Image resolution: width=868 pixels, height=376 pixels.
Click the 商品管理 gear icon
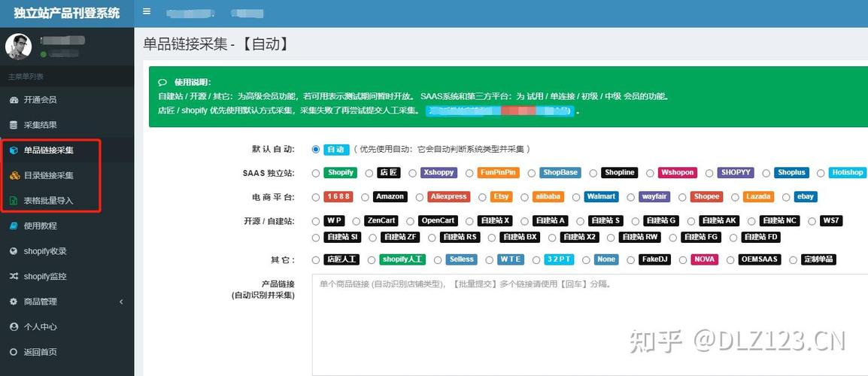tap(14, 302)
